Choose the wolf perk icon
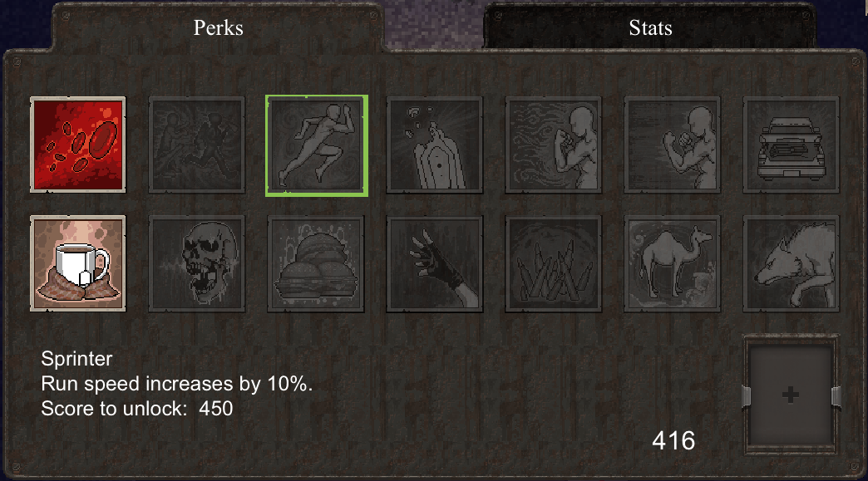Image resolution: width=868 pixels, height=481 pixels. tap(791, 263)
